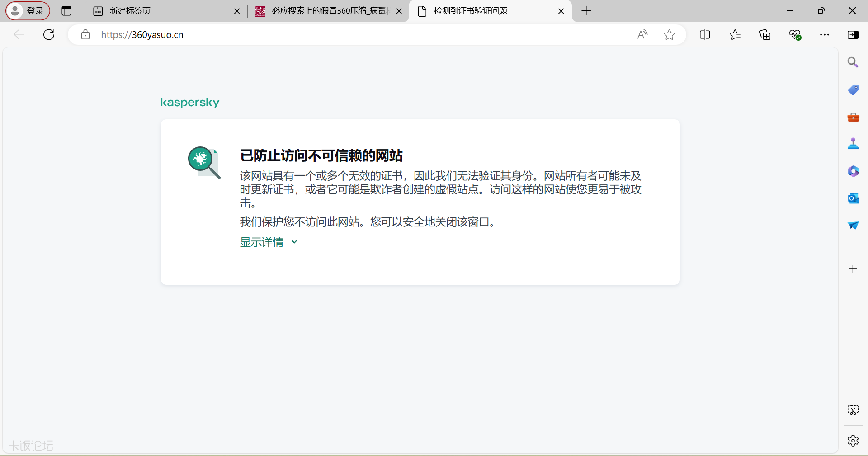Open the Collections icon
This screenshot has width=868, height=456.
point(765,35)
